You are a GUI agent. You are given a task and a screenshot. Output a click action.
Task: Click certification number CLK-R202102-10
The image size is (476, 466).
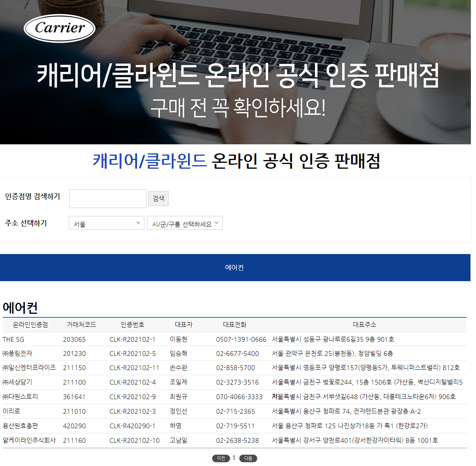pyautogui.click(x=135, y=440)
